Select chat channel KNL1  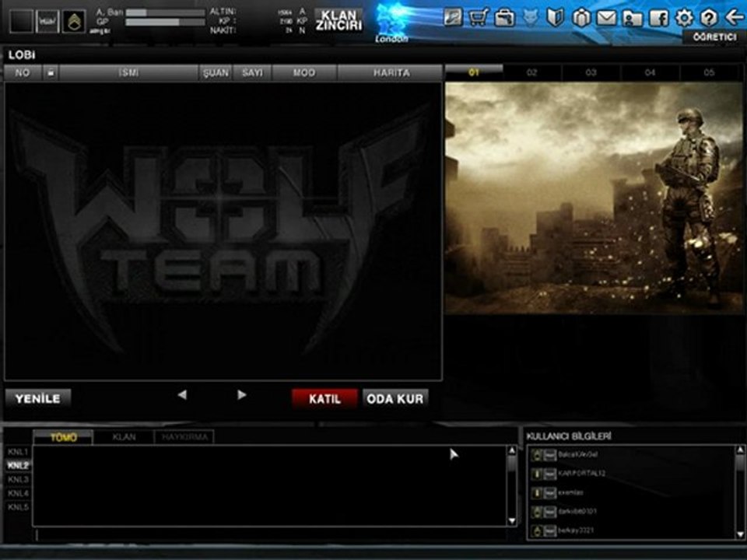click(x=18, y=451)
